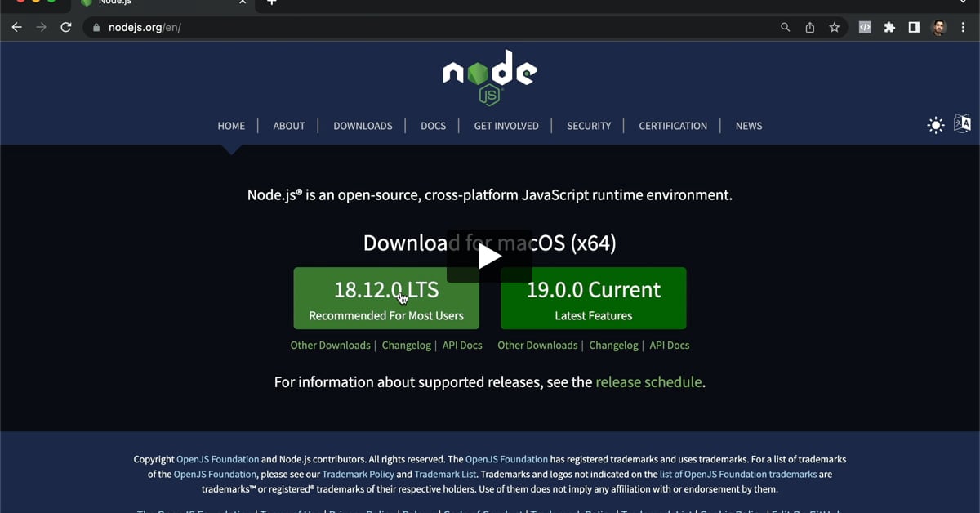980x513 pixels.
Task: Open Changelog under 19.0.0 Current
Action: (613, 346)
